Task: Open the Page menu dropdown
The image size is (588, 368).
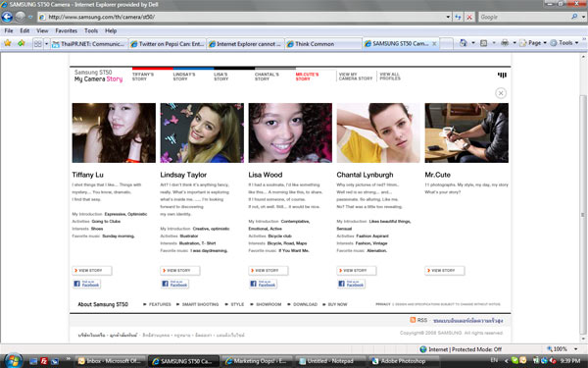Action: [x=533, y=43]
